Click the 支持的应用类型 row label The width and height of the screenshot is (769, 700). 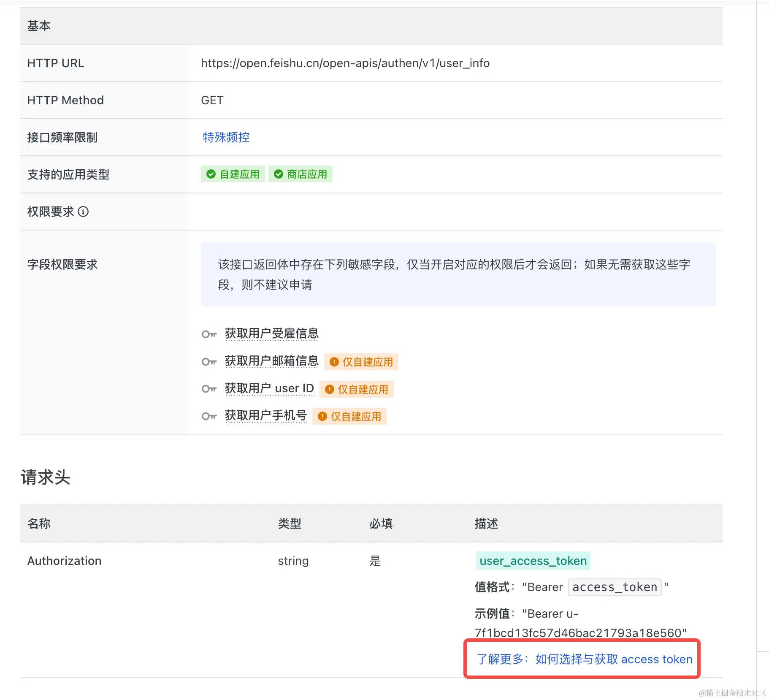pyautogui.click(x=68, y=174)
